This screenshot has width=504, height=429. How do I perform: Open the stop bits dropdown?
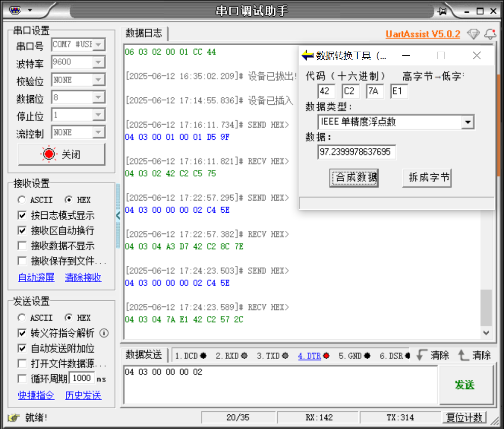pyautogui.click(x=99, y=114)
